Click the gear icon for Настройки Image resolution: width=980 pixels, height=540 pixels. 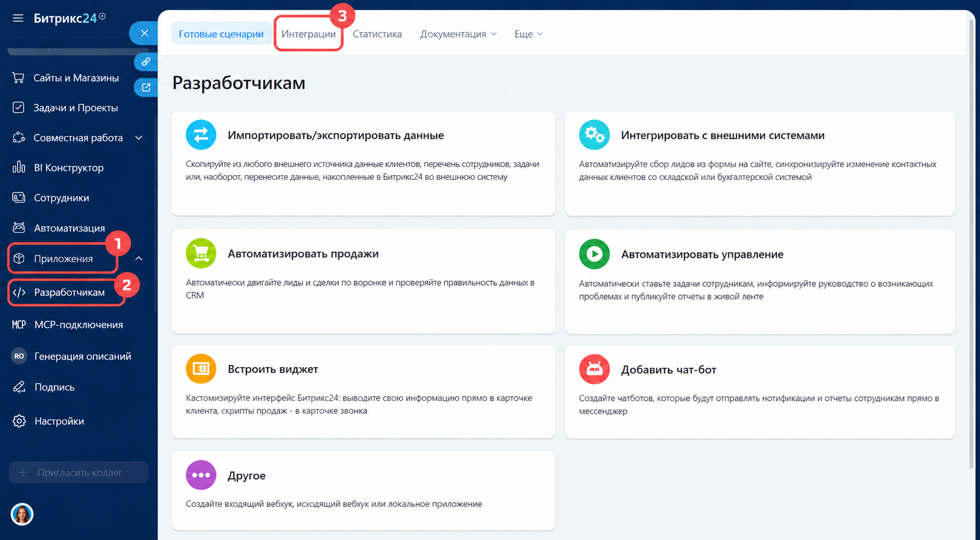(x=19, y=421)
